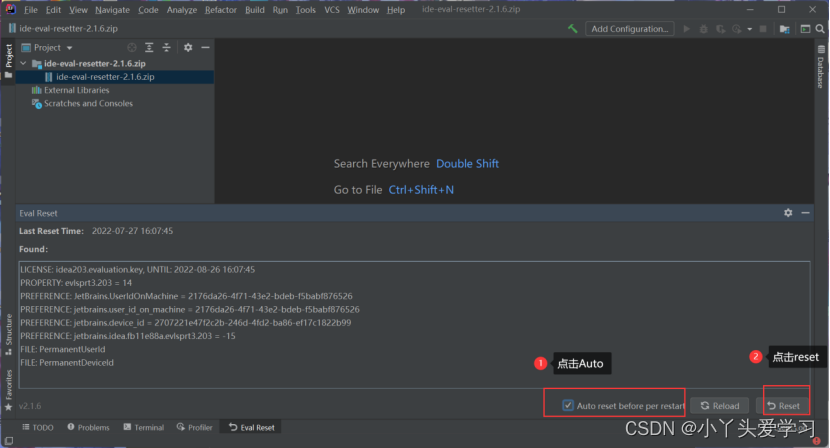Collapse the ide-eval-resetter-2.1.6.zip root node
Viewport: 830px width, 448px height.
click(x=23, y=63)
